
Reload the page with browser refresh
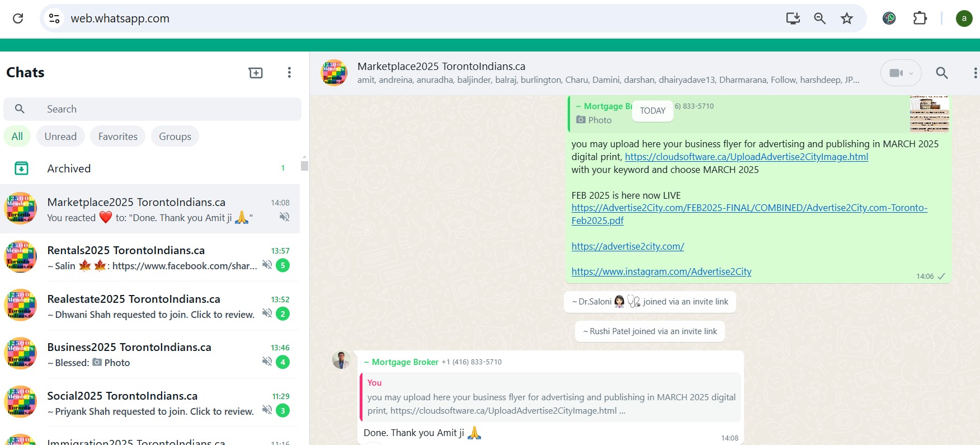[18, 18]
